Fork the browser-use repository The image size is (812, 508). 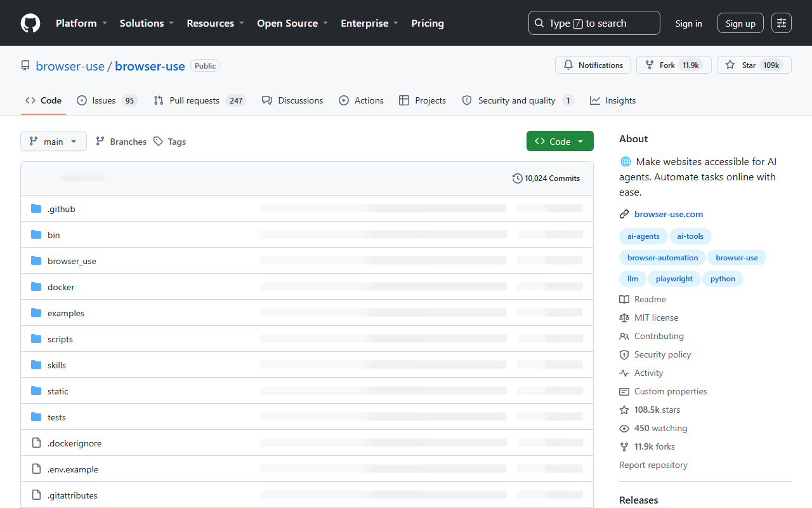point(674,65)
